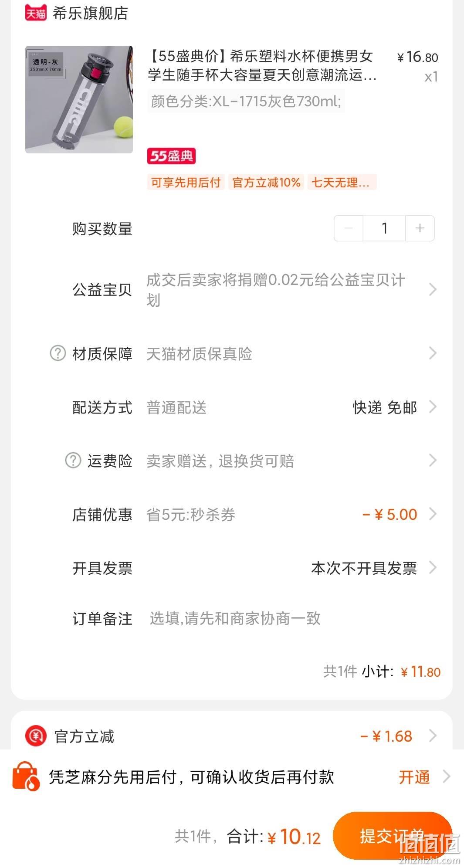Expand the 配送方式 delivery options chevron
Image resolution: width=464 pixels, height=868 pixels.
pyautogui.click(x=433, y=407)
